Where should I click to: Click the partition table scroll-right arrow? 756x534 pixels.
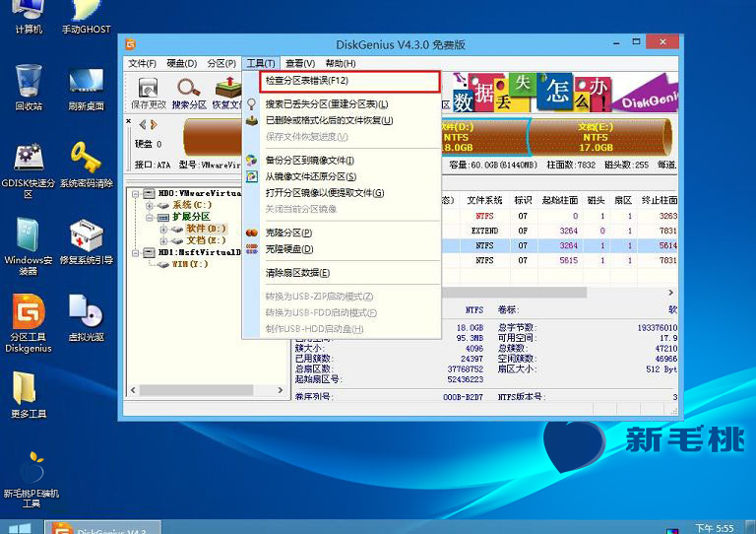click(x=670, y=293)
